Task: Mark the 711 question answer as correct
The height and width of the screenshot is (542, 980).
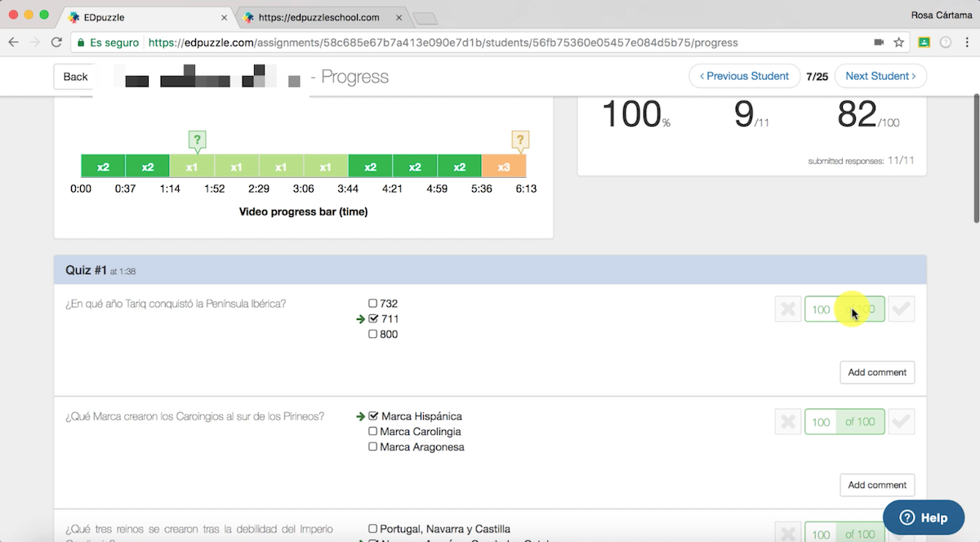Action: click(902, 309)
